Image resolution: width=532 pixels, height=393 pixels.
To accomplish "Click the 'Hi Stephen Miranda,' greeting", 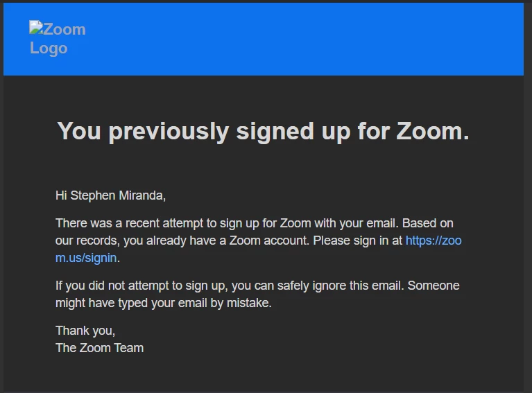I will [x=110, y=195].
